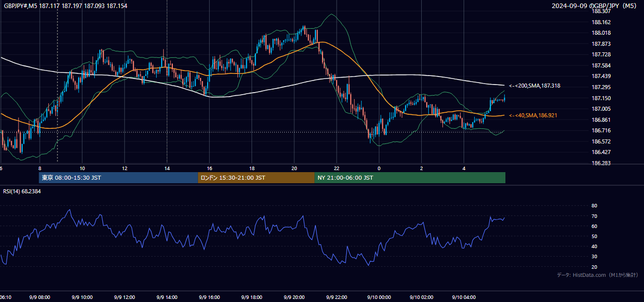Click hour tick 16 under the price chart

(x=210, y=169)
